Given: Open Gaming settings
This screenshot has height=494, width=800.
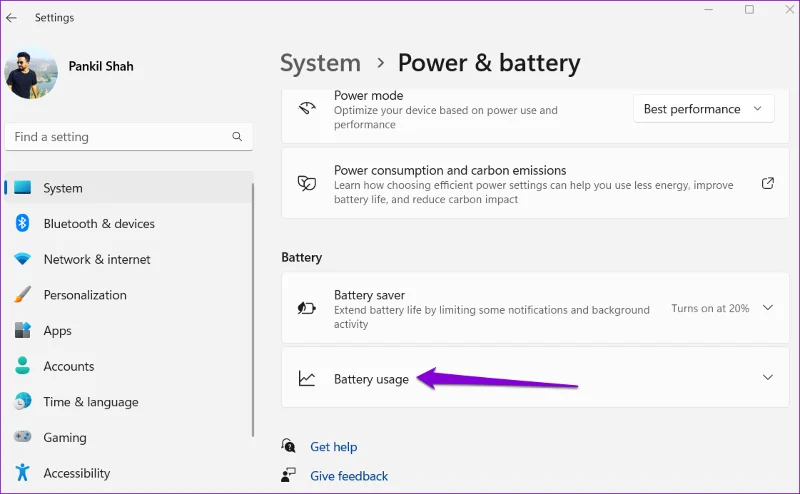Looking at the screenshot, I should click(x=129, y=437).
